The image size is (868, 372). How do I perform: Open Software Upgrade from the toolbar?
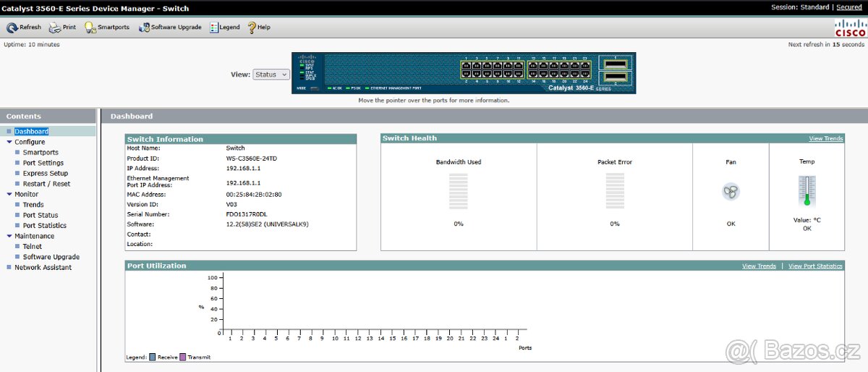[x=170, y=28]
